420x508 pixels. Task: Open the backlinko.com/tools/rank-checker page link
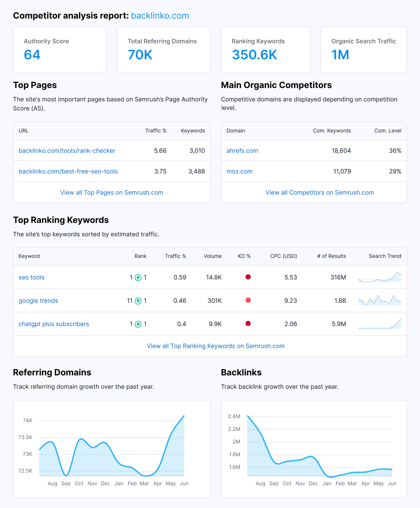[x=67, y=151]
